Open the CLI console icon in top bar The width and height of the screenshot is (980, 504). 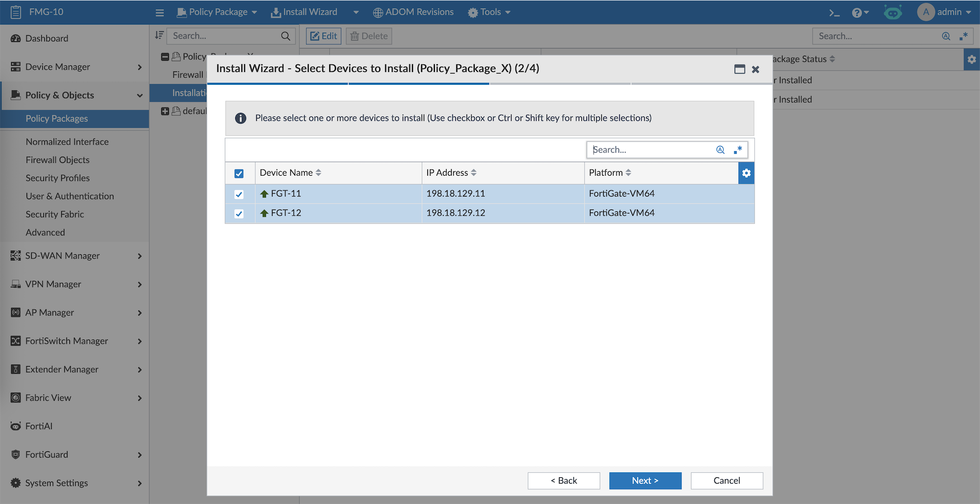(834, 13)
